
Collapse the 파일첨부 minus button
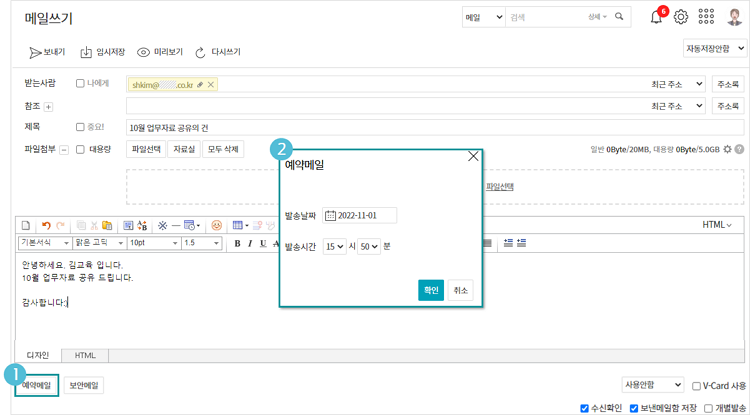[64, 150]
